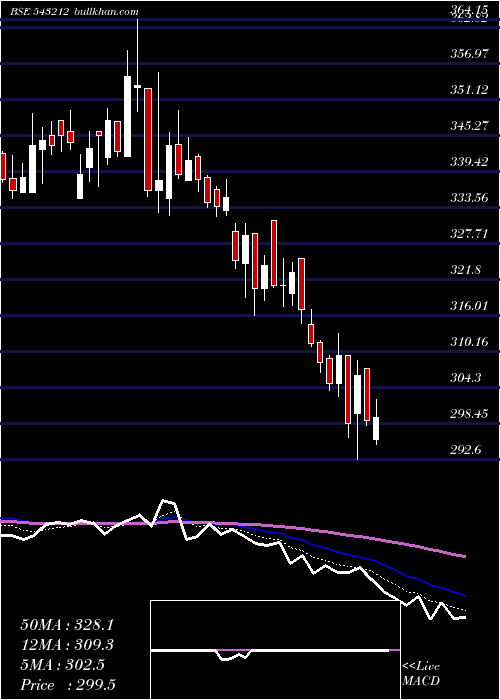Click the 333.56 price axis label
500x700 pixels.
468,198
